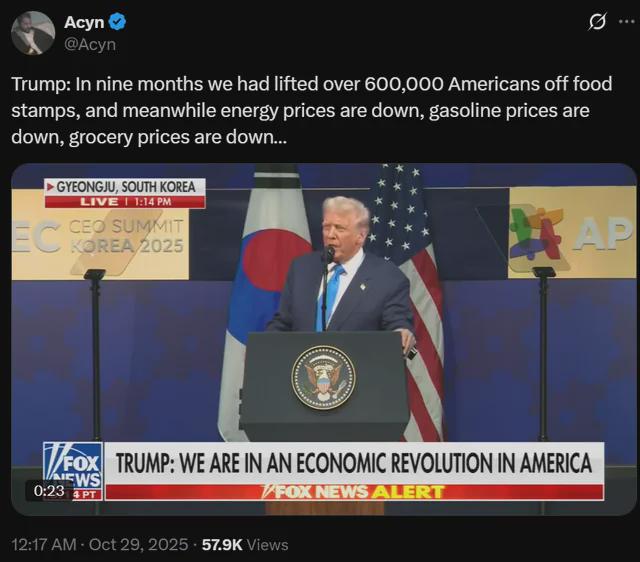
Task: Open the @Acyn handle link
Action: 90,44
